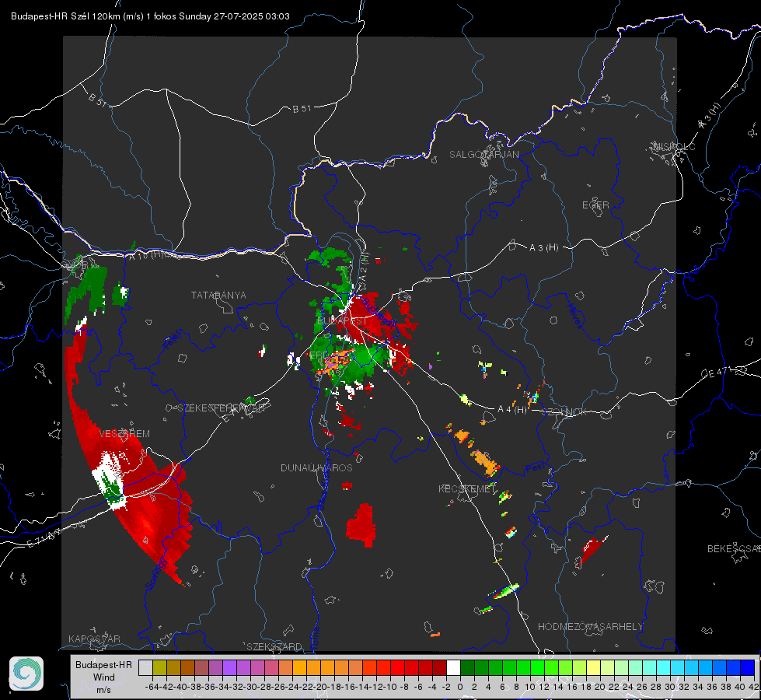Select the SZEKSZÁRD city label

click(274, 646)
